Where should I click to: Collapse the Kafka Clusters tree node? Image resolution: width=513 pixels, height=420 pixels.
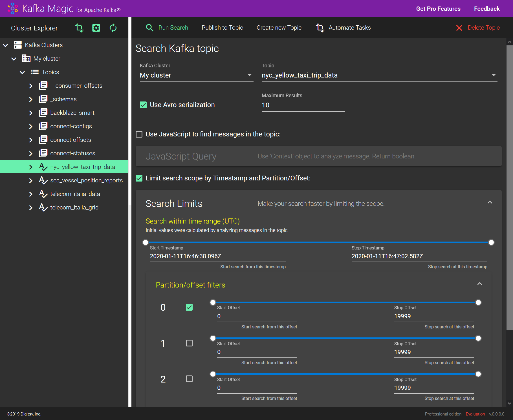(5, 45)
